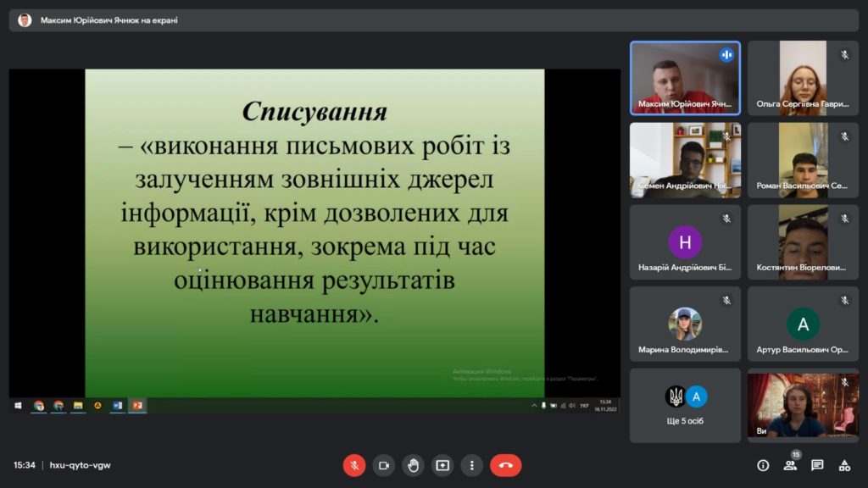
Task: Click the PowerPoint icon in shared taskbar
Action: pos(137,406)
